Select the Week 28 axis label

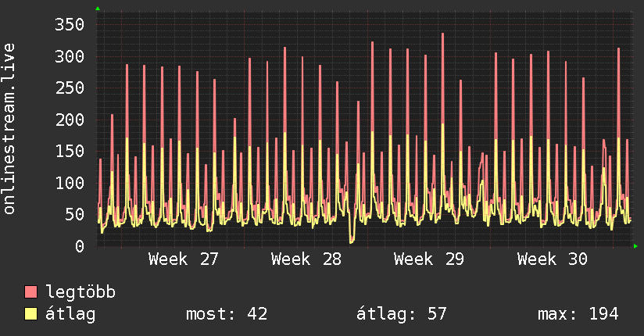pos(306,259)
